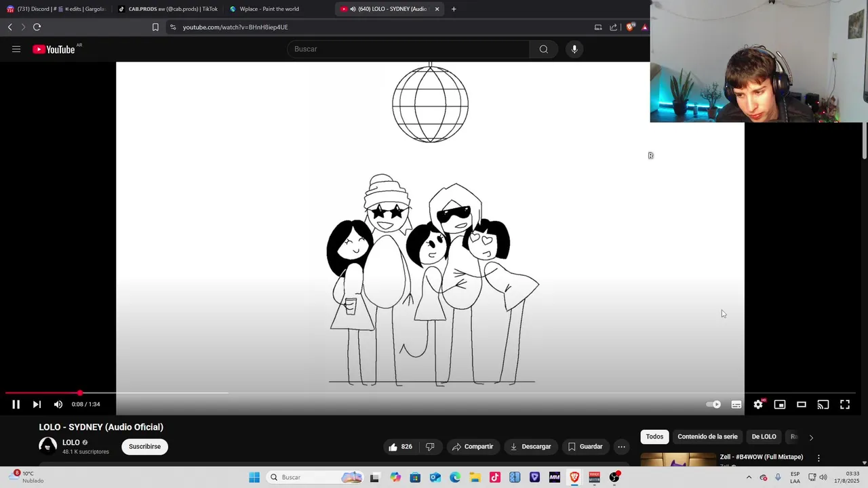
Task: Close the LOLO - SYDNEY tab
Action: pos(437,9)
